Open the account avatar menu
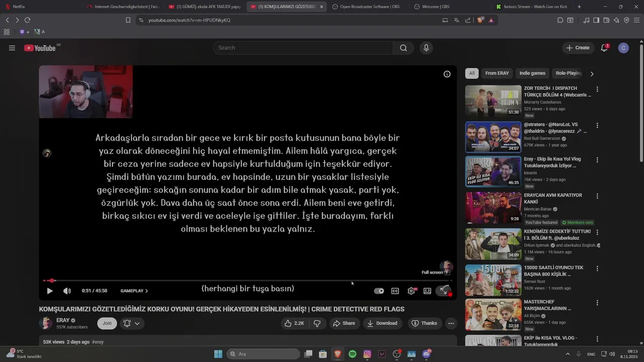The height and width of the screenshot is (362, 644). pyautogui.click(x=623, y=48)
